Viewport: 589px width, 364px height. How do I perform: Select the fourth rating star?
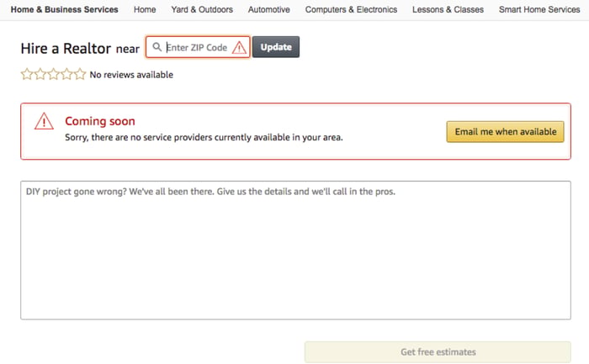click(x=66, y=74)
